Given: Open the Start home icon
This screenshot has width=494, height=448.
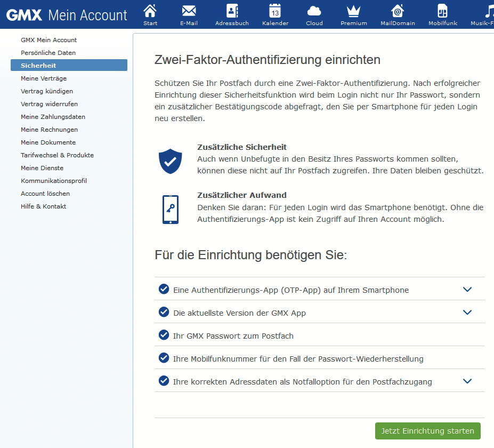Looking at the screenshot, I should pos(150,11).
